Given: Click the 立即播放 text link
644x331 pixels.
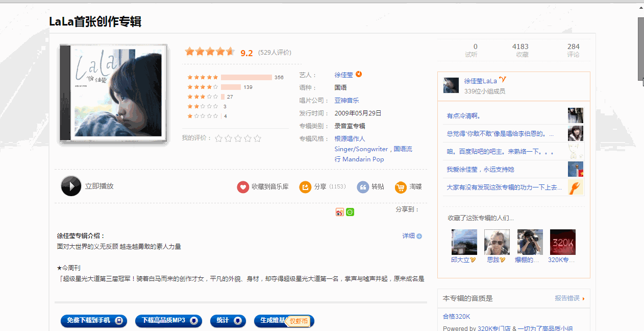Looking at the screenshot, I should 99,186.
